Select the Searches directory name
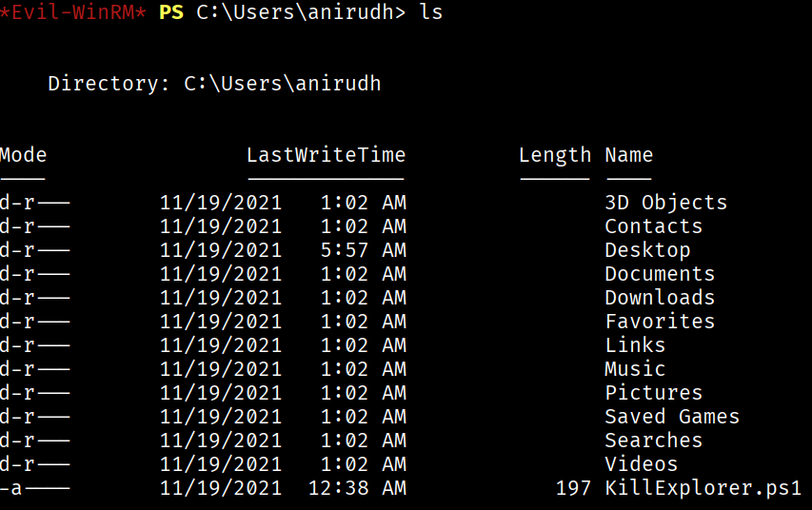Image resolution: width=812 pixels, height=510 pixels. (654, 441)
